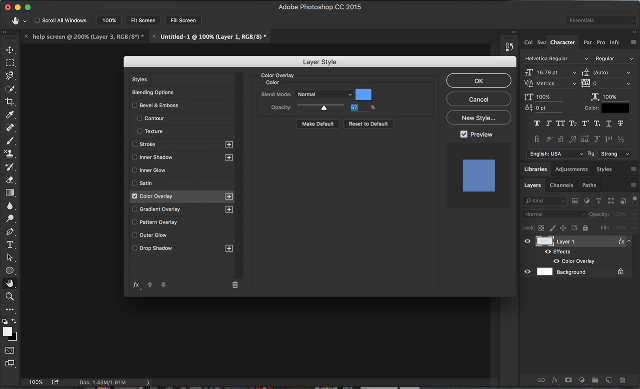Click the OK button
The height and width of the screenshot is (389, 640).
pyautogui.click(x=478, y=81)
